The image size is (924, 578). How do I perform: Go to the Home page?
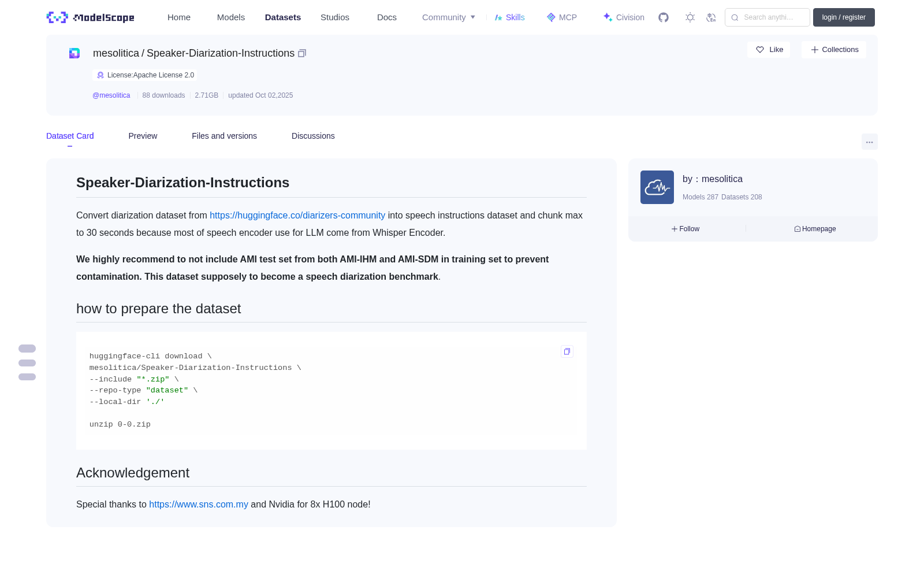tap(179, 17)
